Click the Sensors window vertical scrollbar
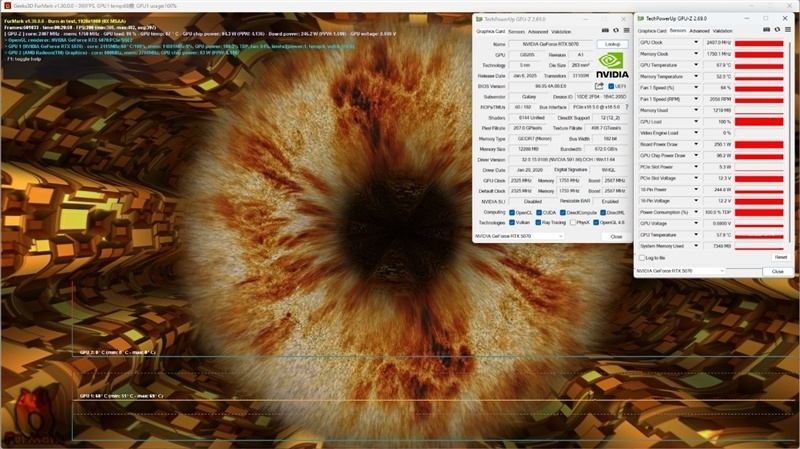 790,143
